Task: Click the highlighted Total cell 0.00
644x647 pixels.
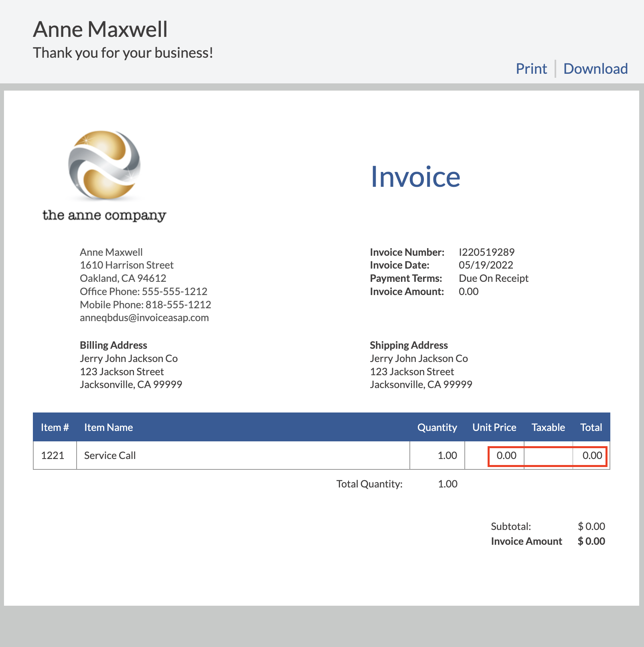Action: tap(591, 455)
